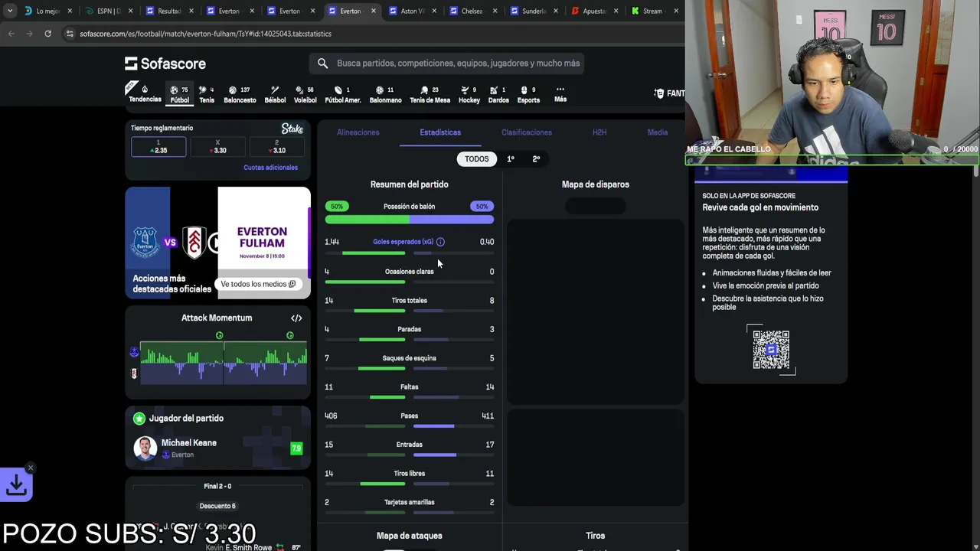The height and width of the screenshot is (551, 980).
Task: Switch to the Chelsea browser tab
Action: click(x=472, y=11)
